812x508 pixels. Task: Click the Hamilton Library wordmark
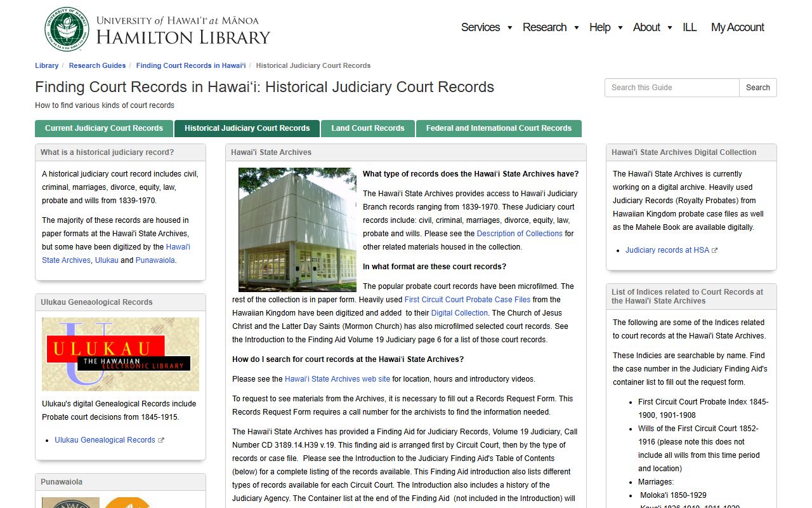tap(183, 37)
